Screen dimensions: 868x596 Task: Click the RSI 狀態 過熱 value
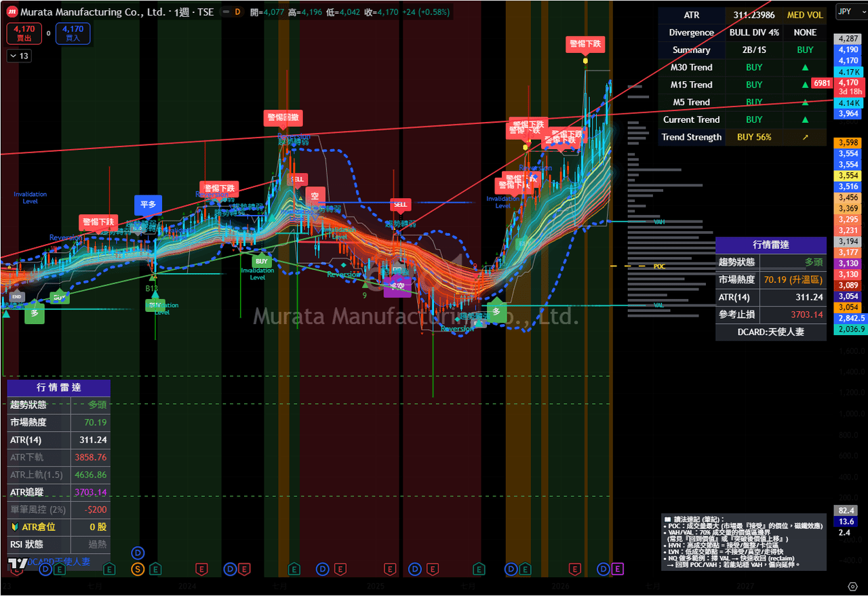point(90,544)
